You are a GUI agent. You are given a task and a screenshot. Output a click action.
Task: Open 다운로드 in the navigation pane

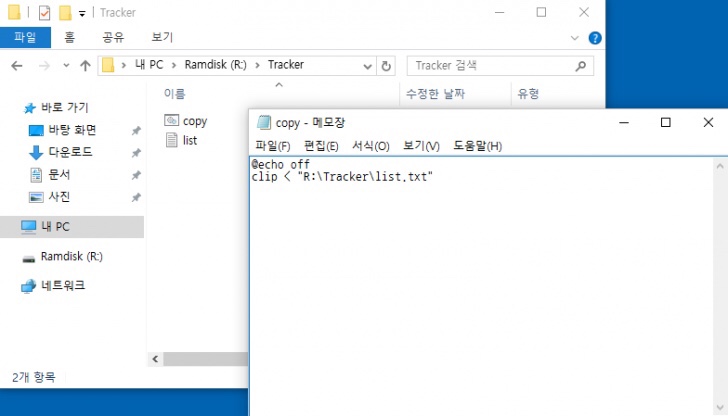(70, 152)
